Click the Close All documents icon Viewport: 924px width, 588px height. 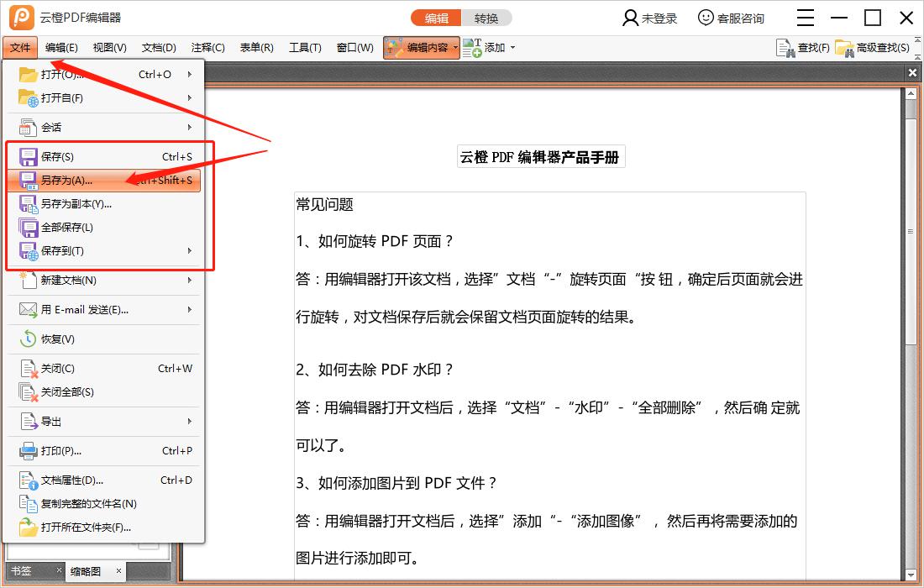[x=28, y=392]
